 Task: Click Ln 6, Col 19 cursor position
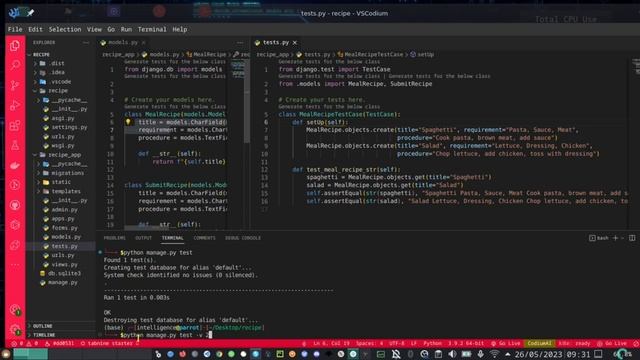(331, 343)
